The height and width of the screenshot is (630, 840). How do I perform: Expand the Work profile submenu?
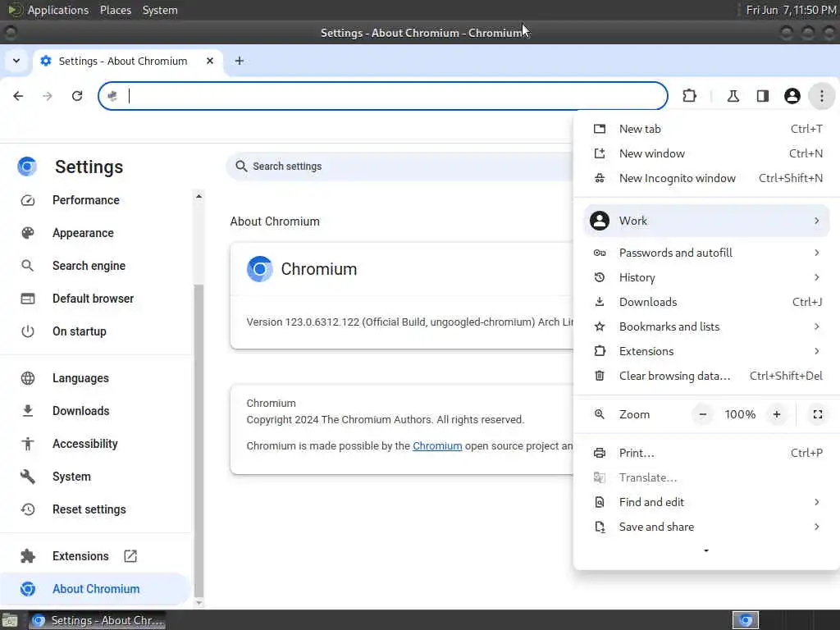[706, 221]
